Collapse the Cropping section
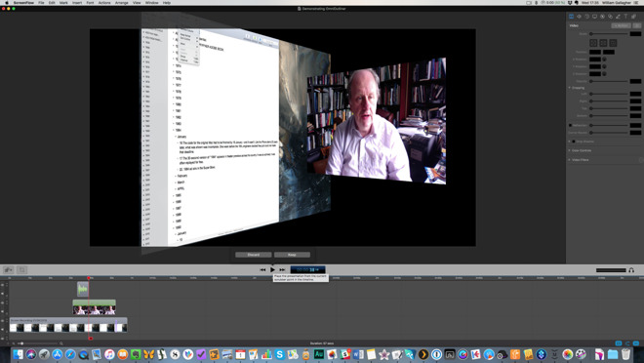644x363 pixels. click(x=569, y=88)
